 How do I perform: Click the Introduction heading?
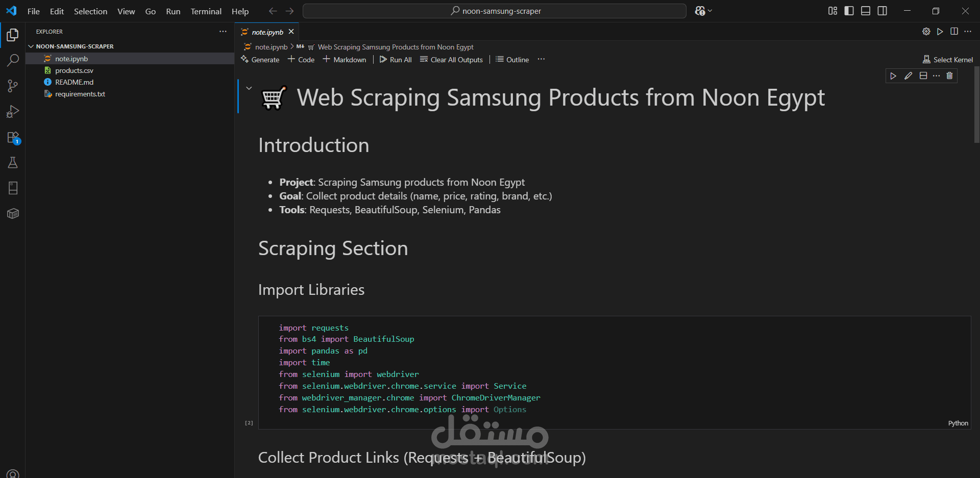coord(313,145)
